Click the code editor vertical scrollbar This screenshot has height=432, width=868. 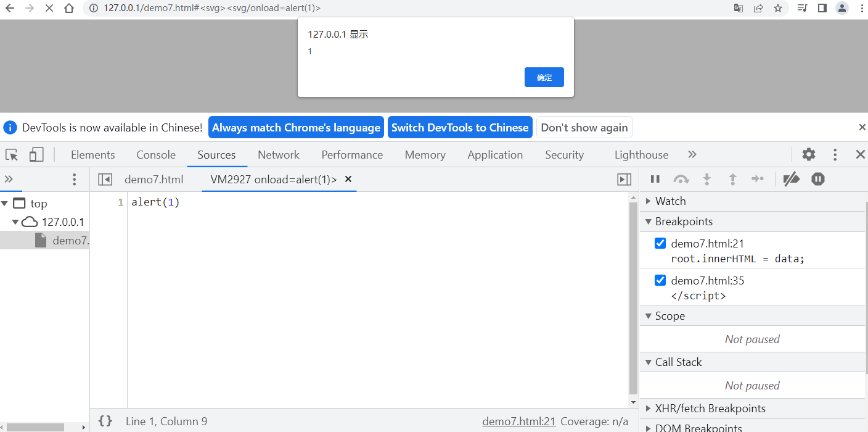coord(633,298)
